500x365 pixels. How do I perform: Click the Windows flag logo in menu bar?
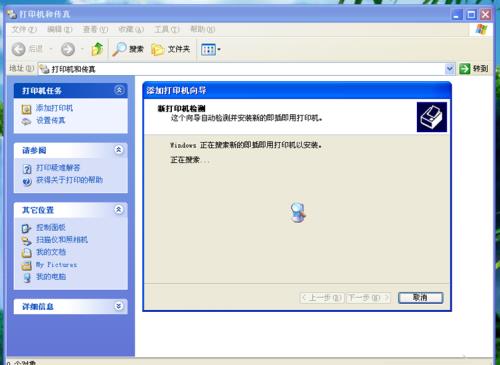coord(481,30)
